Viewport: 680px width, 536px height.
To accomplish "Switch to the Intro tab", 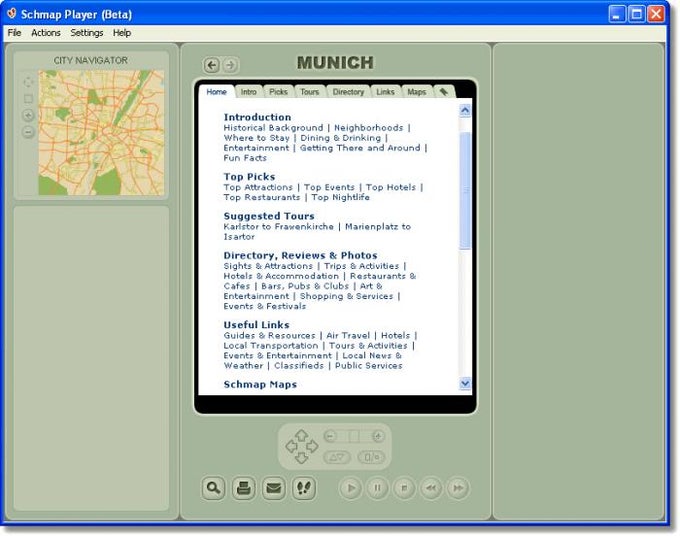I will click(x=248, y=92).
